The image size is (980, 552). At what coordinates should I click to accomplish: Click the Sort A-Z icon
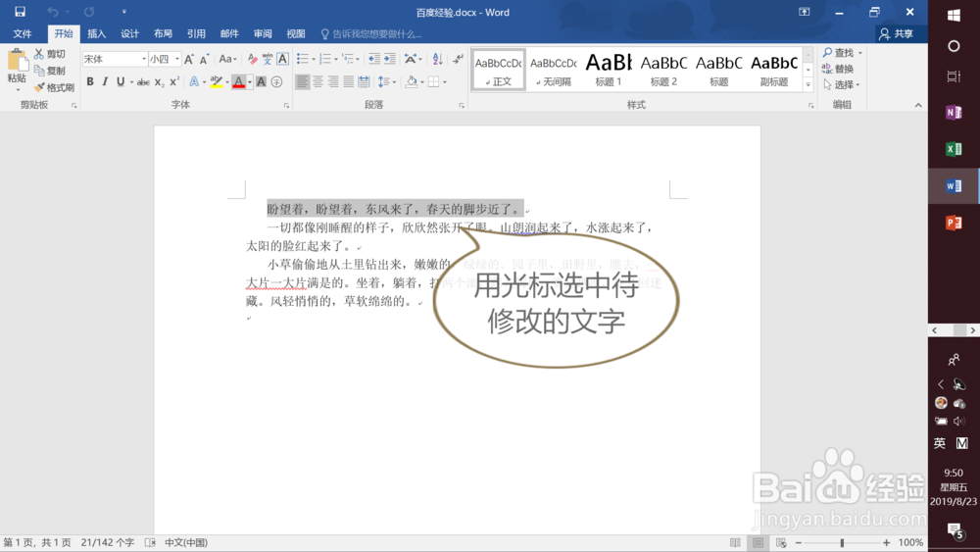click(437, 59)
